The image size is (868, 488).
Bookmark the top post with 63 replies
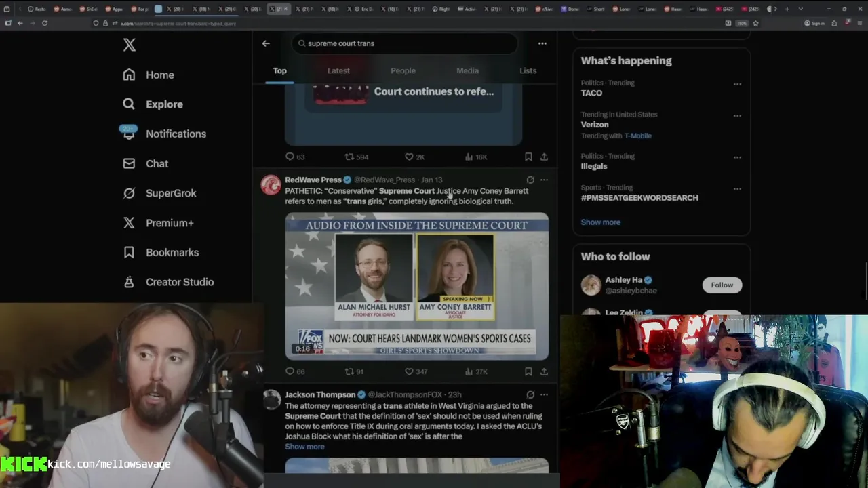528,157
